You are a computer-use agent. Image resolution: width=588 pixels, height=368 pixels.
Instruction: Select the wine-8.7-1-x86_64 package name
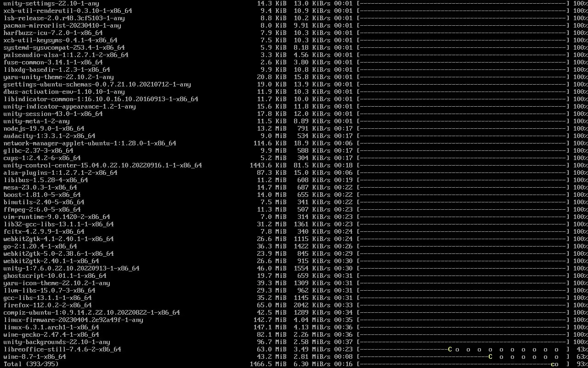click(35, 356)
